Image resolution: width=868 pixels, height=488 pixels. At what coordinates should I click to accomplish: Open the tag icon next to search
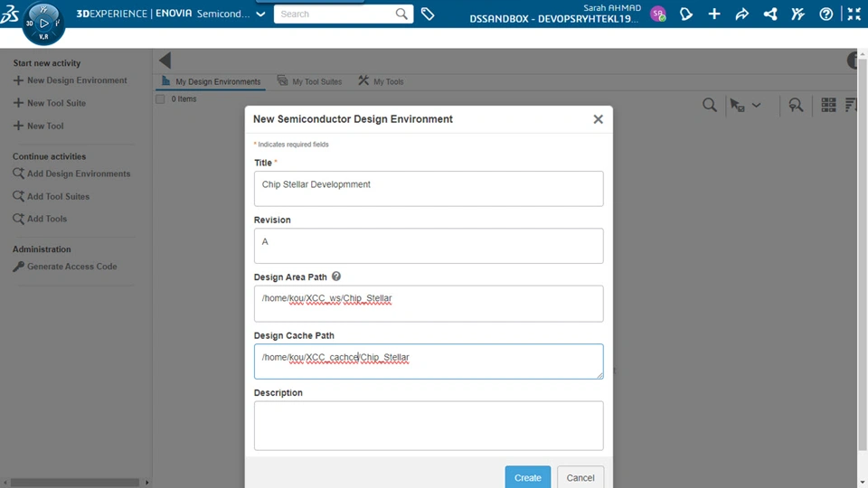[428, 14]
